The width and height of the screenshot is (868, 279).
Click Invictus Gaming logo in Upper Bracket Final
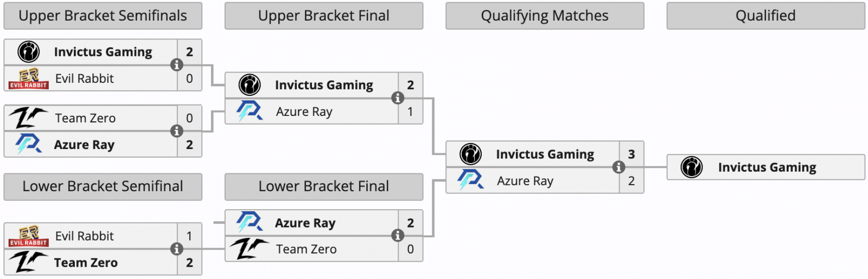click(250, 85)
